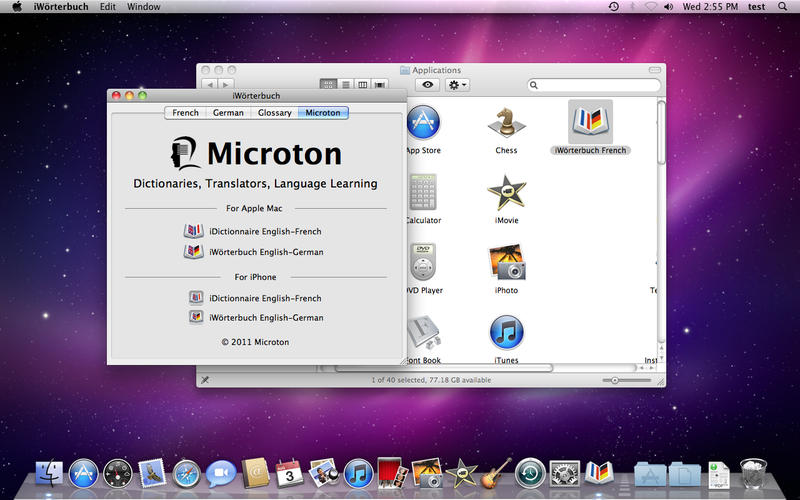Select the Font Book icon in Applications window
Image resolution: width=800 pixels, height=500 pixels.
pos(423,332)
